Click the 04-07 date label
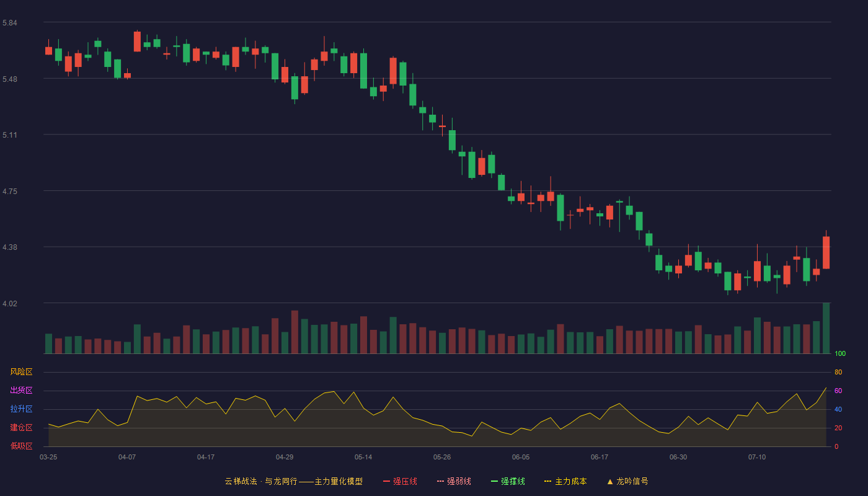 [127, 457]
